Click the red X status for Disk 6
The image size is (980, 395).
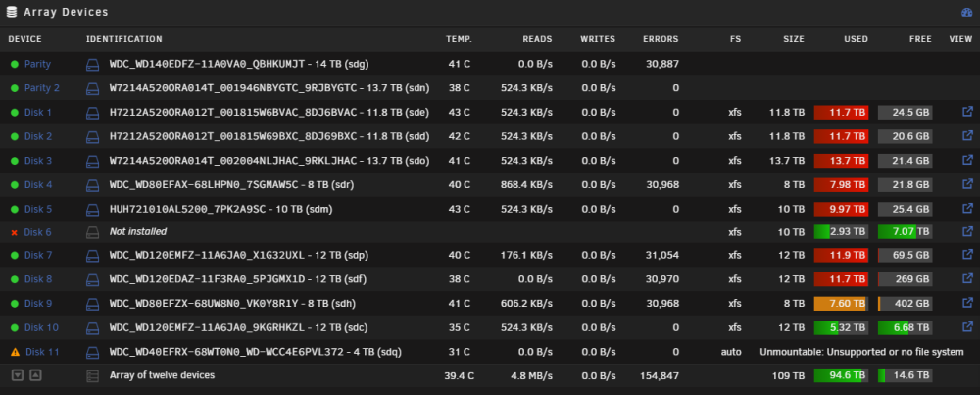(15, 232)
